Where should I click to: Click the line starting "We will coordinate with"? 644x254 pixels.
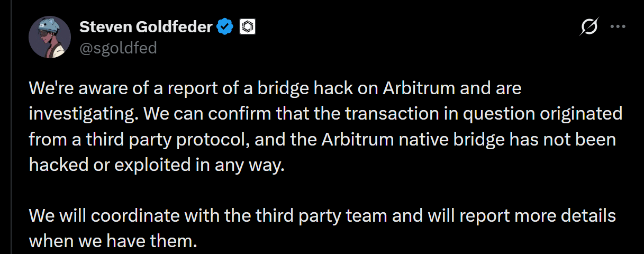[323, 216]
